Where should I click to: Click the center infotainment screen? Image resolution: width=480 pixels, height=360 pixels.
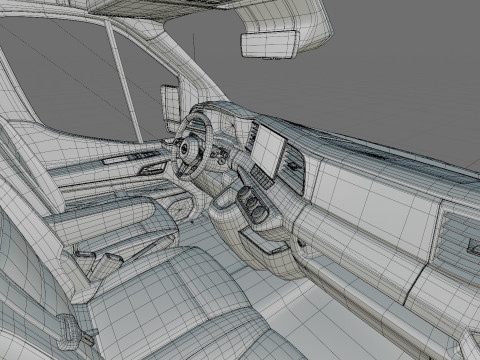click(x=269, y=152)
